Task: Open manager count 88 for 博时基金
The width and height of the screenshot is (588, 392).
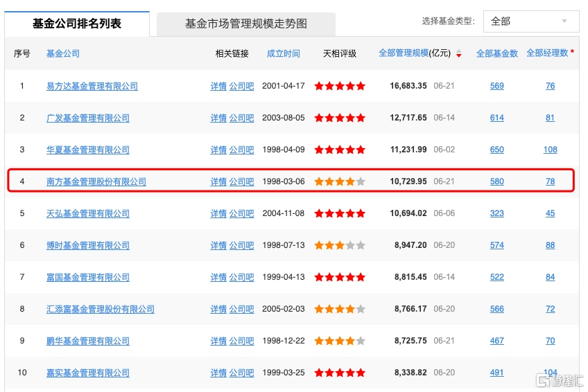Action: pyautogui.click(x=550, y=245)
